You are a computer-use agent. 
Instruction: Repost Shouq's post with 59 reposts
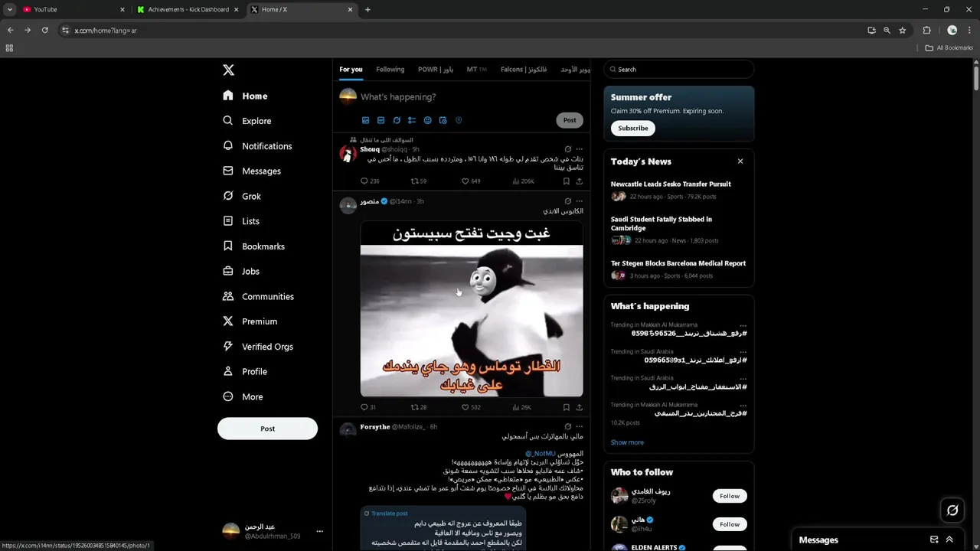coord(419,181)
